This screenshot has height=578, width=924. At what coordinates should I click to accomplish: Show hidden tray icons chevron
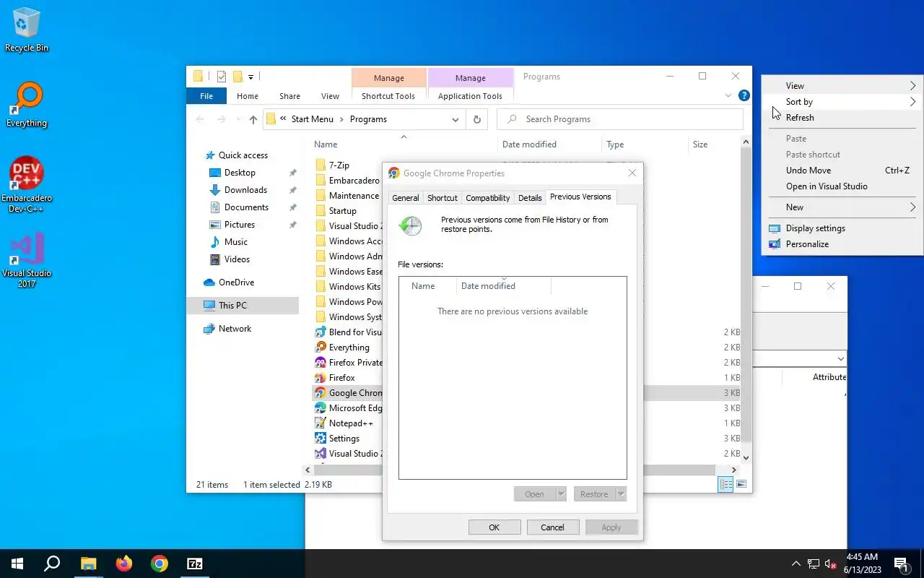(796, 564)
